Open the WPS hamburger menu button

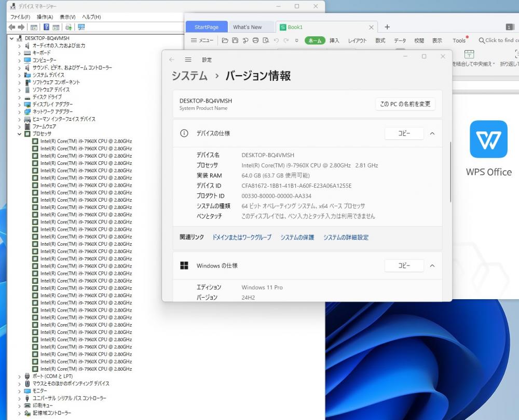(x=202, y=40)
